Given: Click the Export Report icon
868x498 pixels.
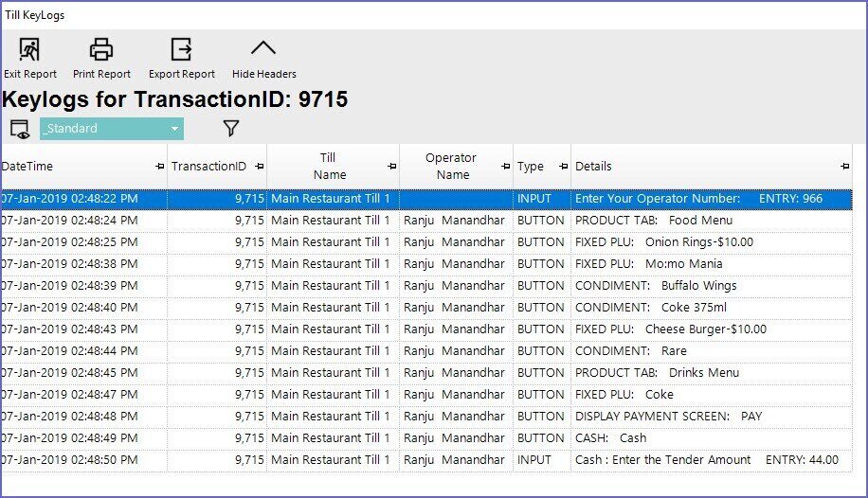Looking at the screenshot, I should (x=181, y=49).
